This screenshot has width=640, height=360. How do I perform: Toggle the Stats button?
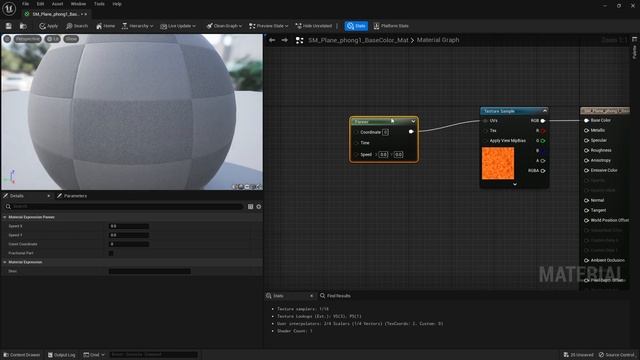(x=356, y=26)
